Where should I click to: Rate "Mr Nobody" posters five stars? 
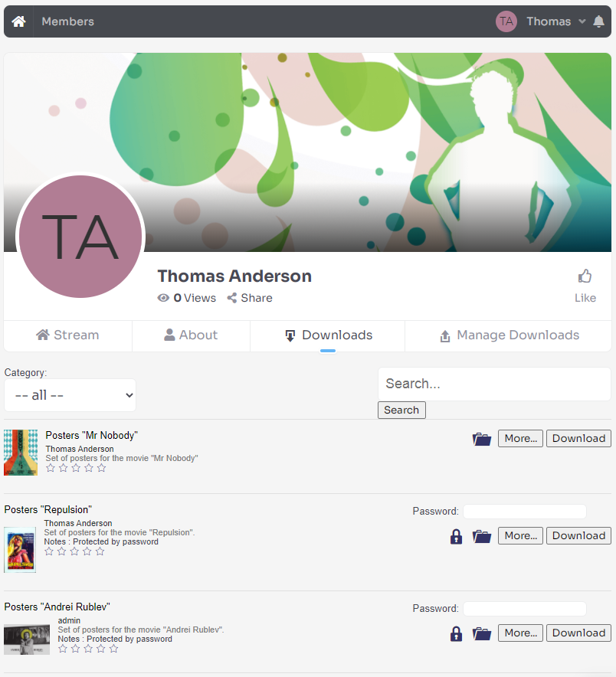(x=101, y=468)
